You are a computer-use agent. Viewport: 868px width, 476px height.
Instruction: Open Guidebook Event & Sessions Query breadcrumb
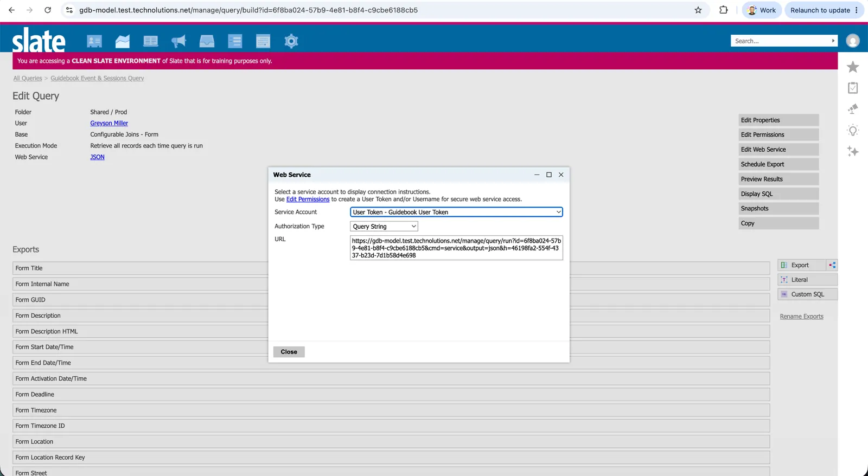(x=97, y=78)
